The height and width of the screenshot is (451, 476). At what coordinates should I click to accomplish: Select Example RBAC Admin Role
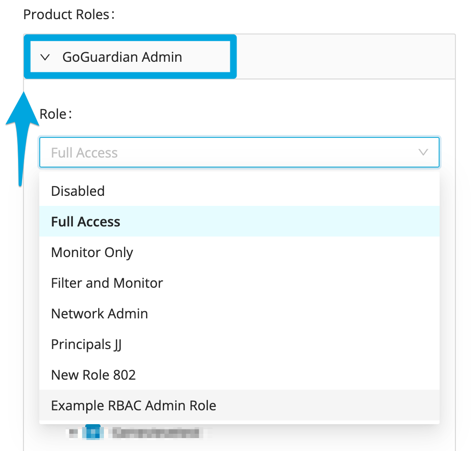(134, 406)
